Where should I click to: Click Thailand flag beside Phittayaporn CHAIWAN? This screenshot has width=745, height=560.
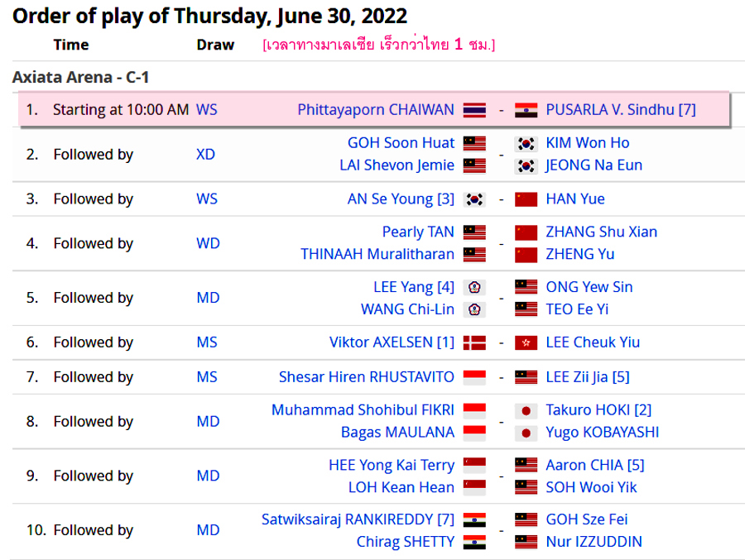point(474,110)
